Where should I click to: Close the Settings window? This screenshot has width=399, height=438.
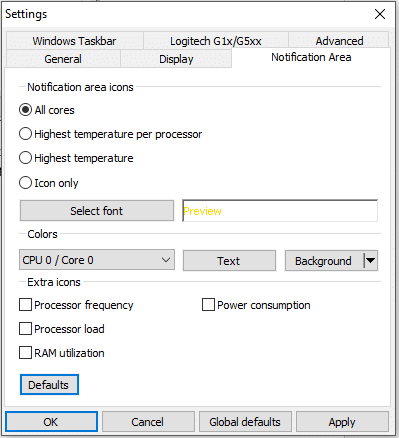380,14
